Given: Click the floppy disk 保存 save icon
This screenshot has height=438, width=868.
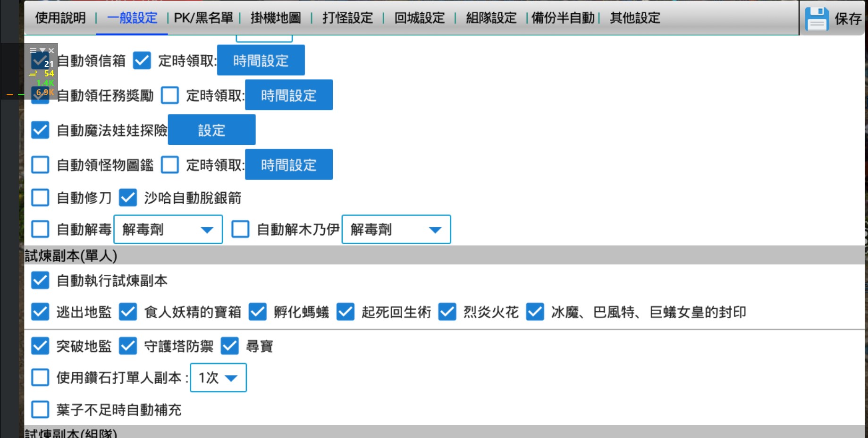Looking at the screenshot, I should click(817, 18).
